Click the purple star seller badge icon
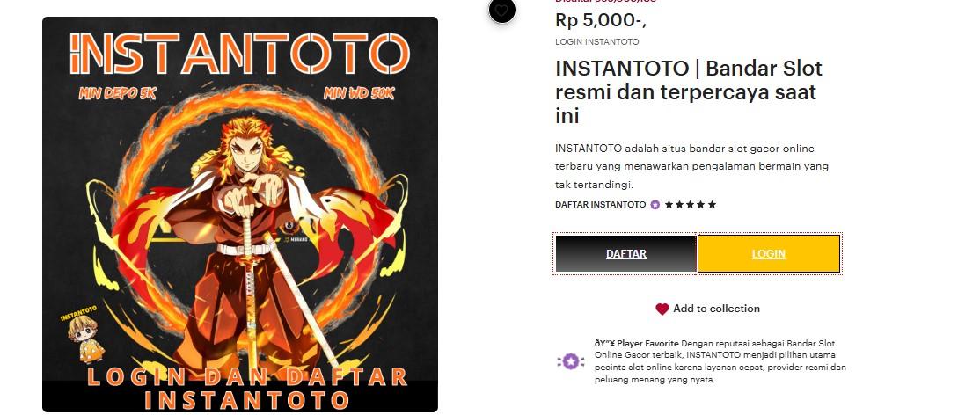Screen dimensions: 980x415 [655, 204]
